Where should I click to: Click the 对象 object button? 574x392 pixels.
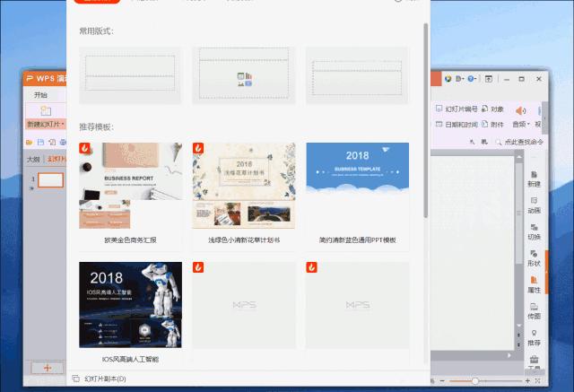492,109
